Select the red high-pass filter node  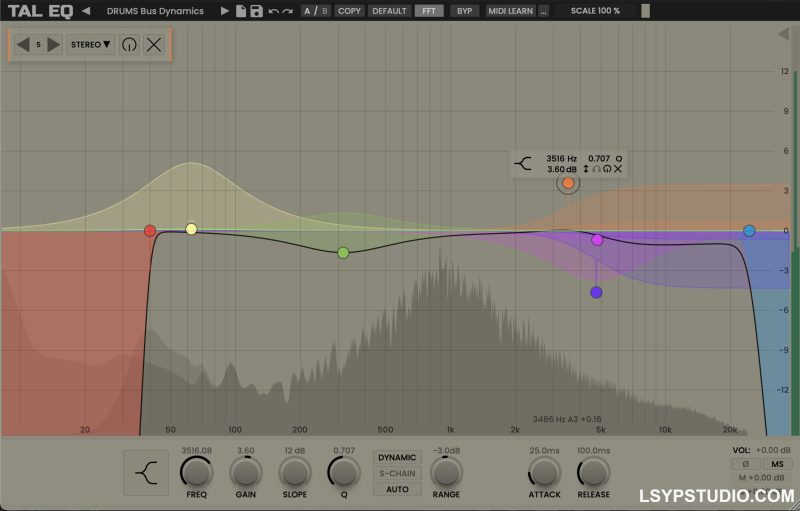(x=149, y=231)
